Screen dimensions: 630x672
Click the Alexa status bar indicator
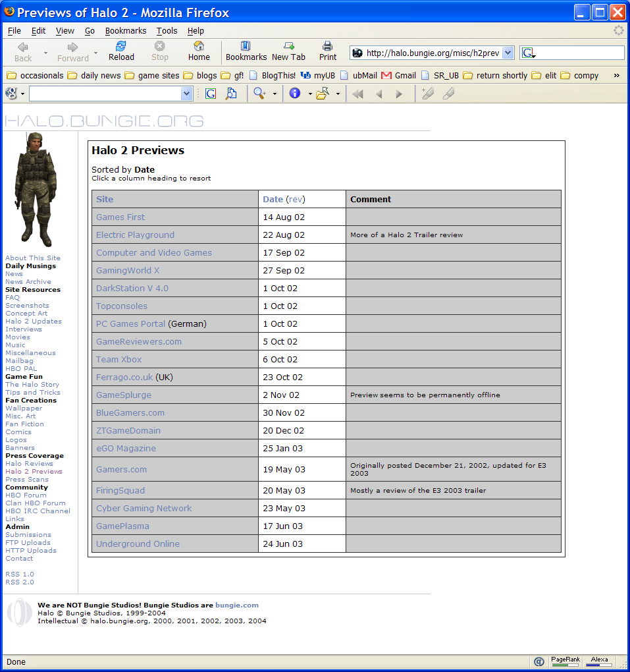tap(599, 661)
